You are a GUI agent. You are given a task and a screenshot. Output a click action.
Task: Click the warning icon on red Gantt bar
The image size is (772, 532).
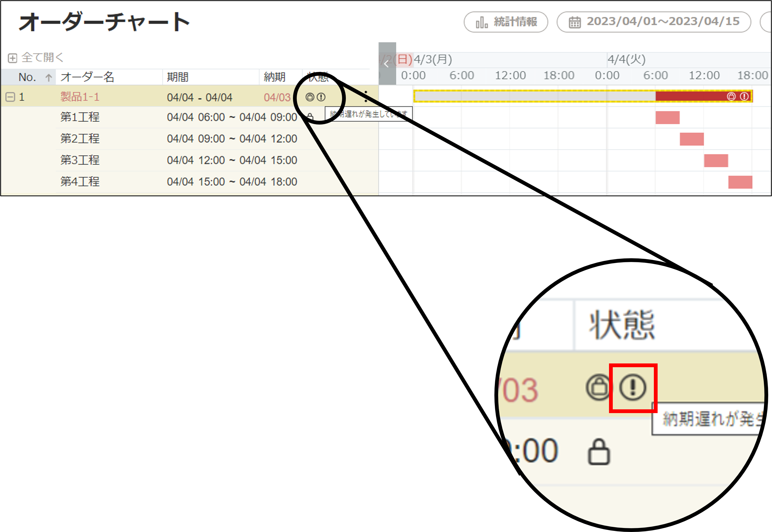click(744, 96)
